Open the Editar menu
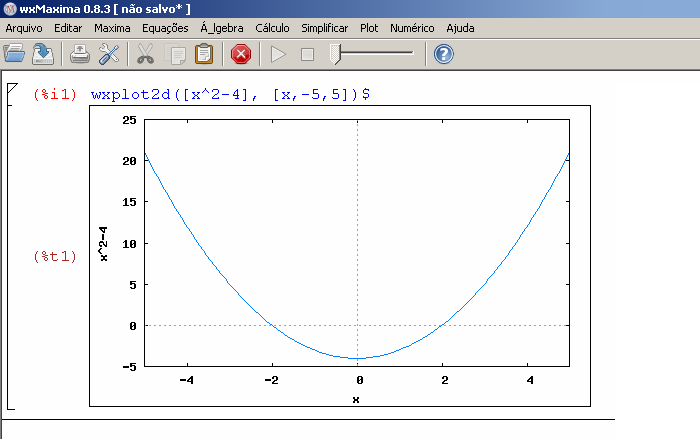 click(x=68, y=28)
